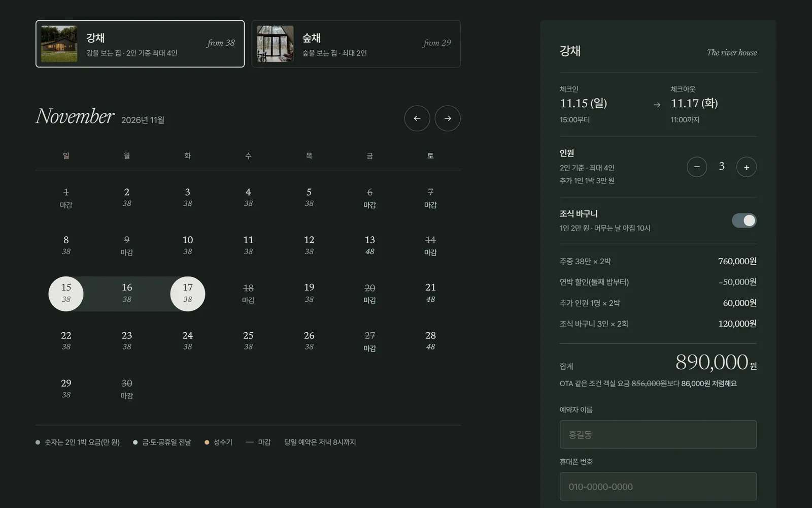The image size is (812, 508).
Task: Select the 강채 river house card
Action: coord(140,44)
